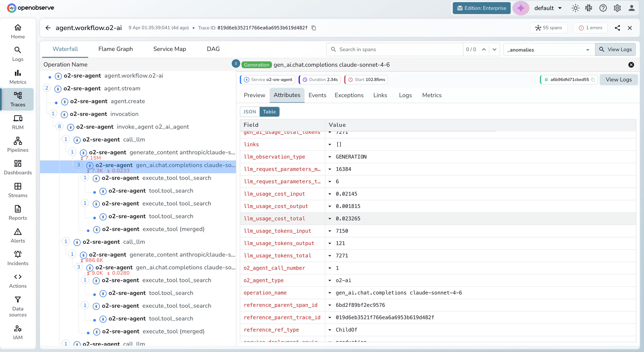Open IAM from the sidebar

coord(18,332)
